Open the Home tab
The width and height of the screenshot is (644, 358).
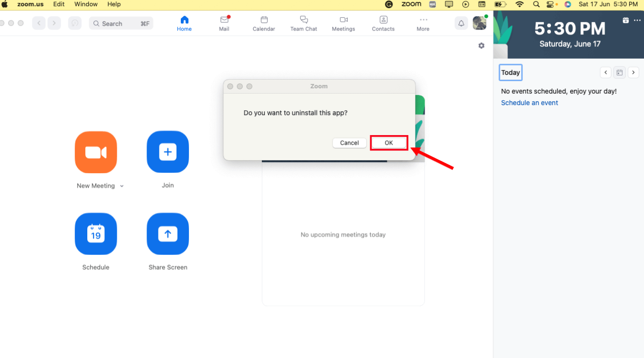pyautogui.click(x=184, y=23)
